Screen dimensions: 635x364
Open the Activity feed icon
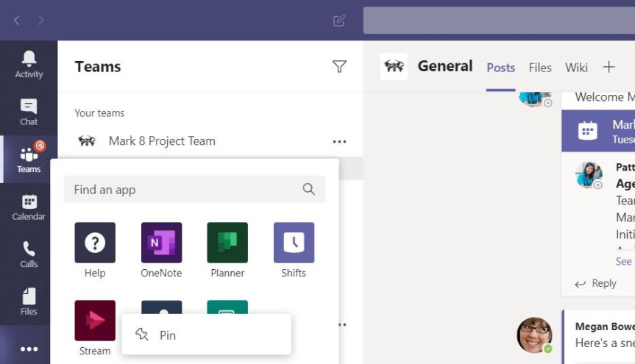pos(29,64)
